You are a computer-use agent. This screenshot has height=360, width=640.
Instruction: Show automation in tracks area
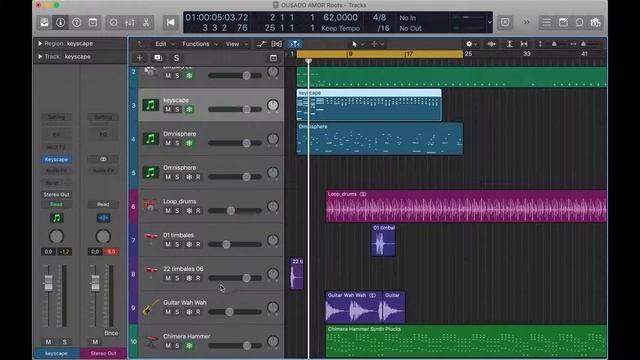click(261, 44)
